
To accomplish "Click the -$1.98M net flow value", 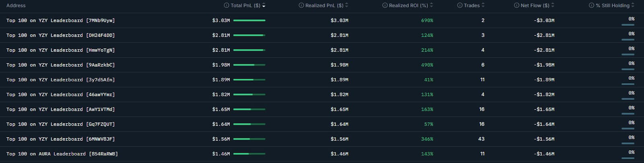I will point(544,65).
